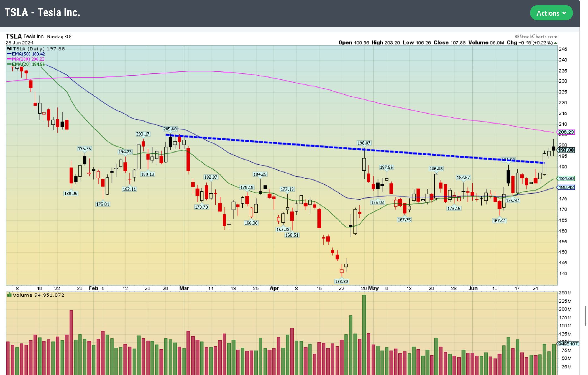588x375 pixels.
Task: Click the green up-arrow next to Chg value
Action: (555, 43)
